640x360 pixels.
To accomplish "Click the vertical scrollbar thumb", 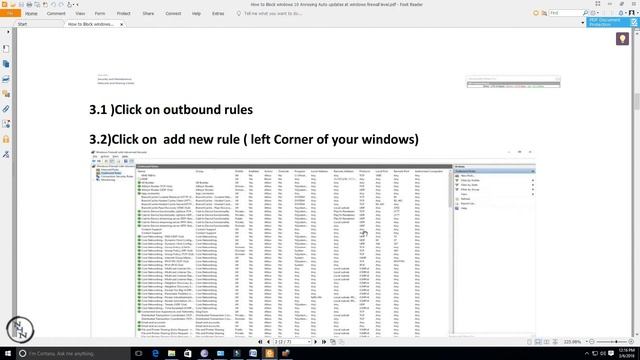I will (x=636, y=102).
